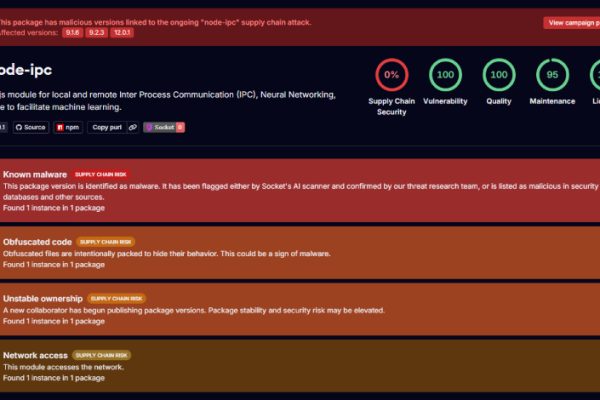Click 'This module accesses the network.' text
The image size is (600, 400).
point(64,367)
